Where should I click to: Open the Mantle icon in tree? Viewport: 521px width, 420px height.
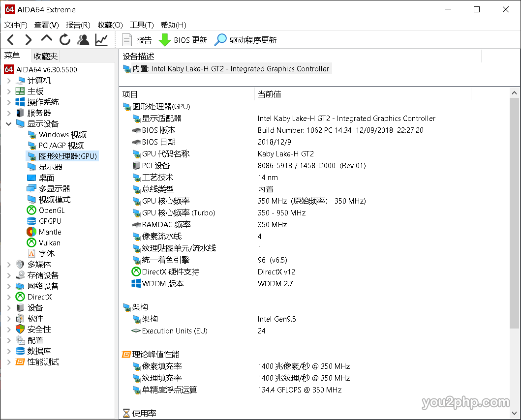(x=31, y=232)
